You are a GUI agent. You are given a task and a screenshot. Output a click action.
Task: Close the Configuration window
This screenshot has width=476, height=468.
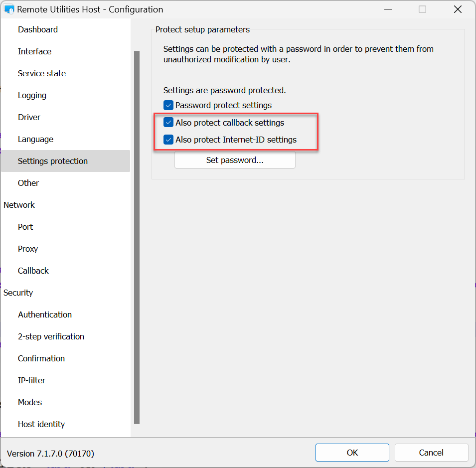point(458,9)
